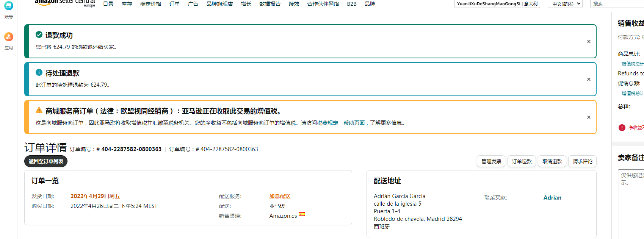Open the 库存 menu item
The width and height of the screenshot is (644, 239).
127,4
